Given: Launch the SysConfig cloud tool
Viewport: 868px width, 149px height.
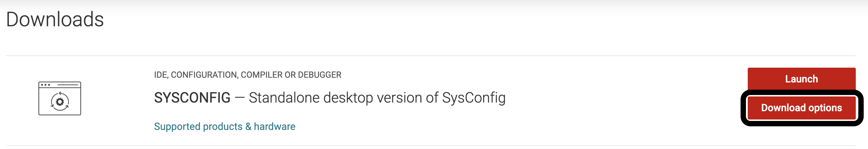Looking at the screenshot, I should pos(801,79).
